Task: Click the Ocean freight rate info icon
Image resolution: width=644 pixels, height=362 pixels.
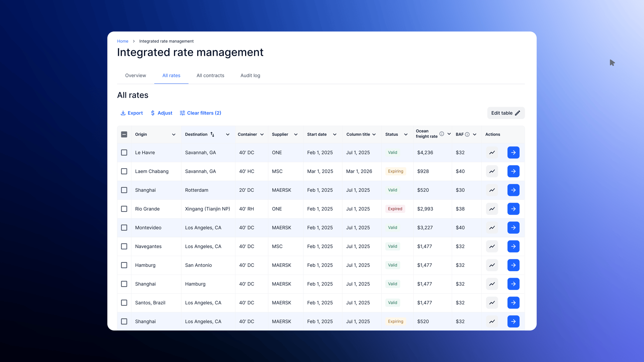Action: (x=442, y=134)
